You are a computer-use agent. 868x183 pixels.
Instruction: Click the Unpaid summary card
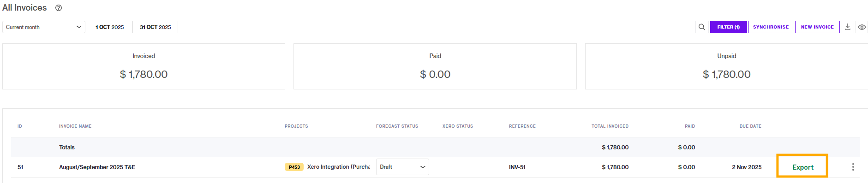pos(726,66)
